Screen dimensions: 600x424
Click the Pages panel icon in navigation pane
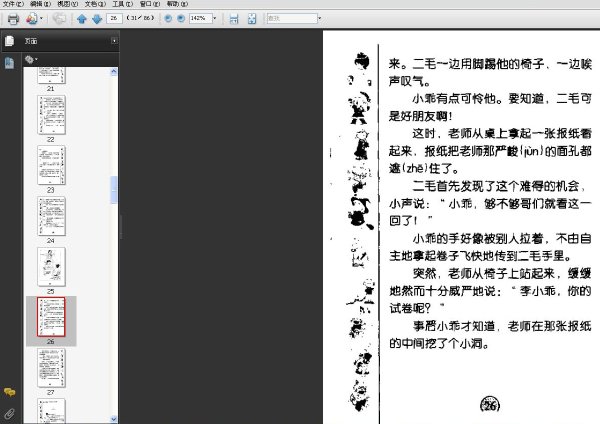click(x=9, y=41)
